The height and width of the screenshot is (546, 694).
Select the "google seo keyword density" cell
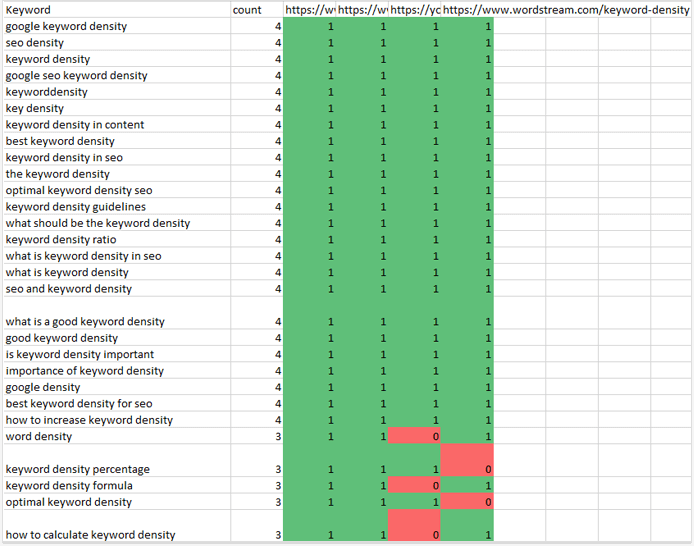coord(117,76)
